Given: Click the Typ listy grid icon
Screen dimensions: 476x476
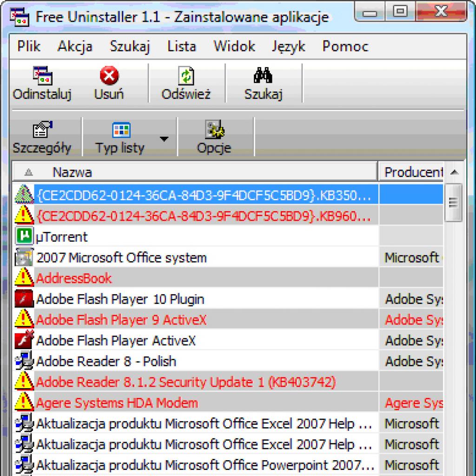Looking at the screenshot, I should pos(121,130).
